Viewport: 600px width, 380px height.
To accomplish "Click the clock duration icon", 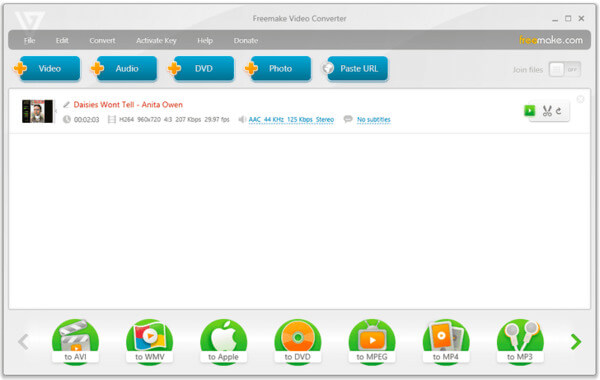I will click(67, 119).
